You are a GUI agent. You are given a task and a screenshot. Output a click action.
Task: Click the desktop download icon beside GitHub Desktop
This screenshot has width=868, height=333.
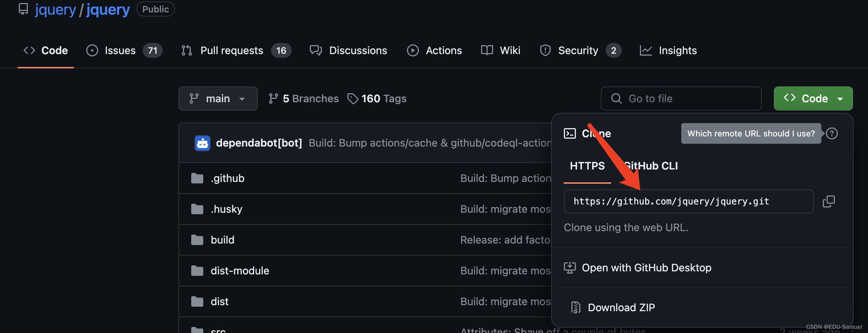(x=570, y=268)
